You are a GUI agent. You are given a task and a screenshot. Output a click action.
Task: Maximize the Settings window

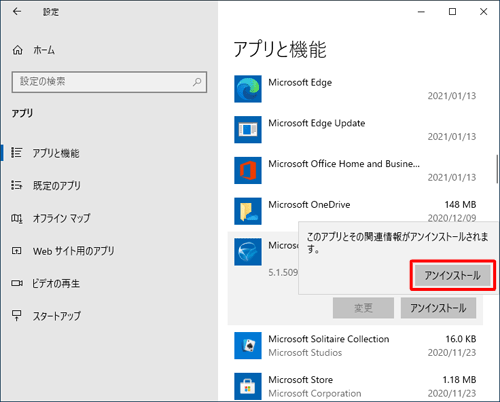(x=452, y=12)
